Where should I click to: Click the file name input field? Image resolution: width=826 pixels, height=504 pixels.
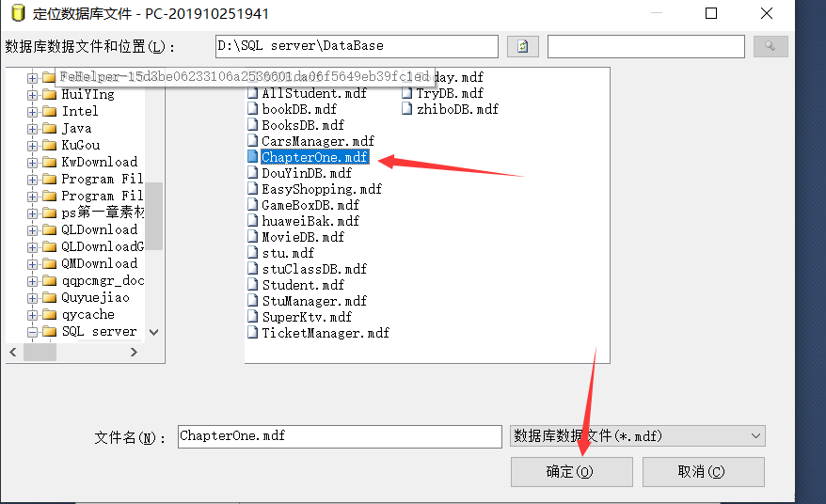point(340,436)
